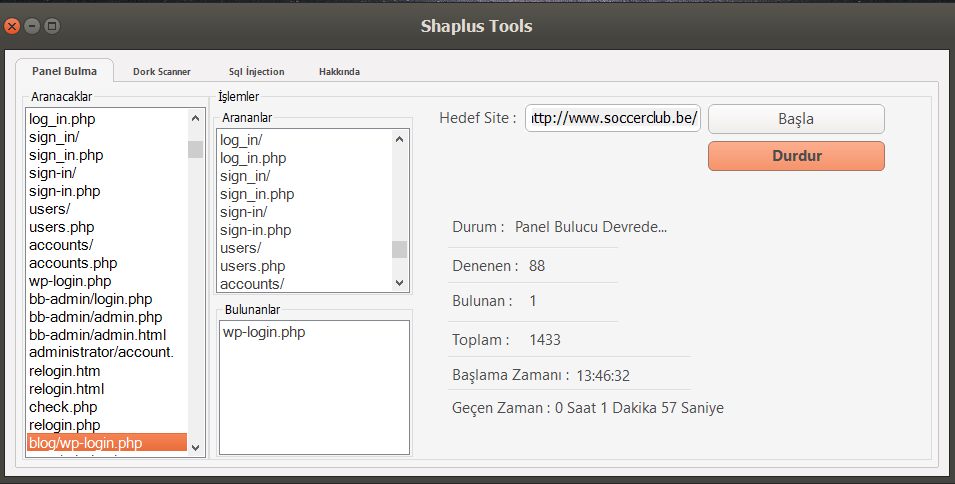Image resolution: width=955 pixels, height=484 pixels.
Task: Close the Shaplus Tools window
Action: click(x=12, y=26)
